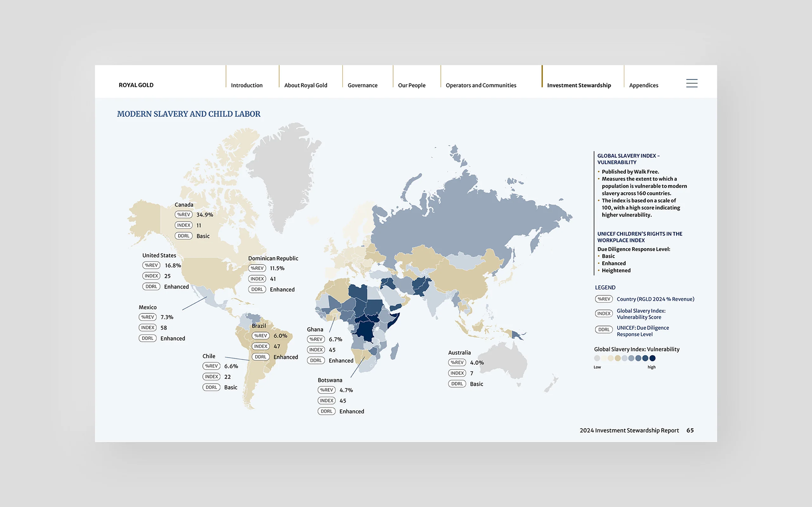
Task: Click Greenland on the world map
Action: click(x=285, y=171)
